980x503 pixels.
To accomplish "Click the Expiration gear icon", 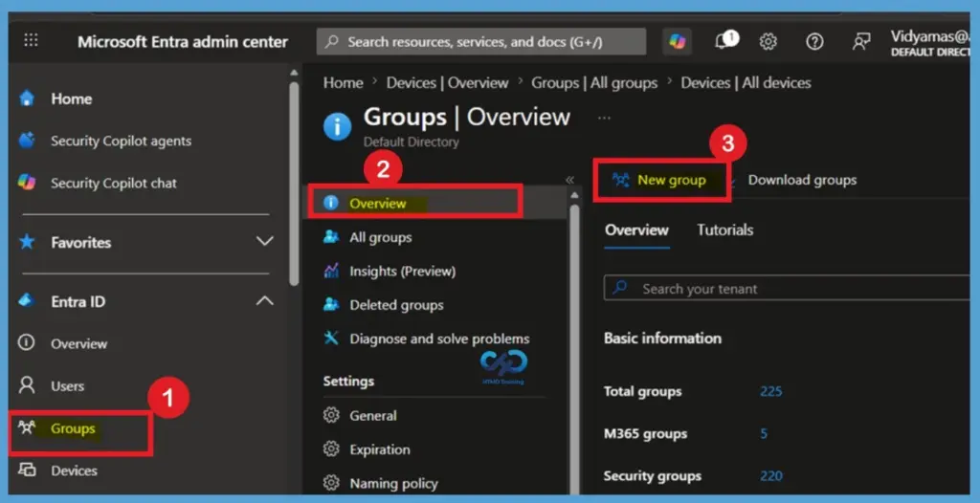I will (330, 448).
